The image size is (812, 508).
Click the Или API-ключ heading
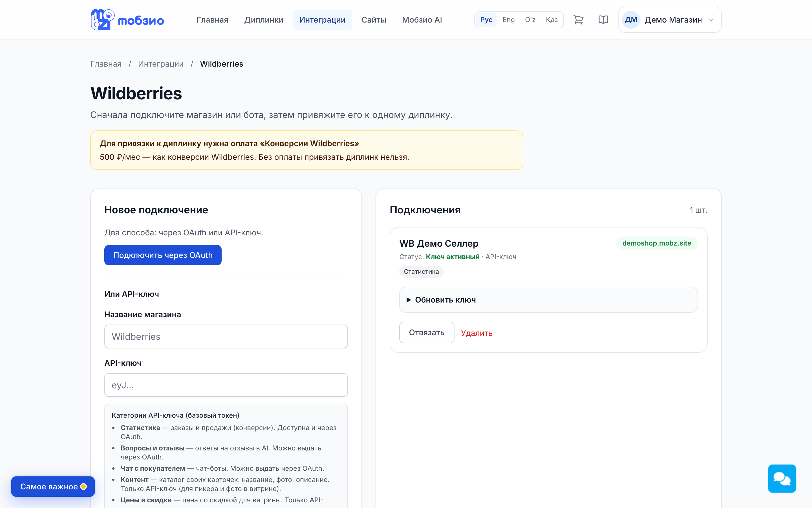coord(132,294)
